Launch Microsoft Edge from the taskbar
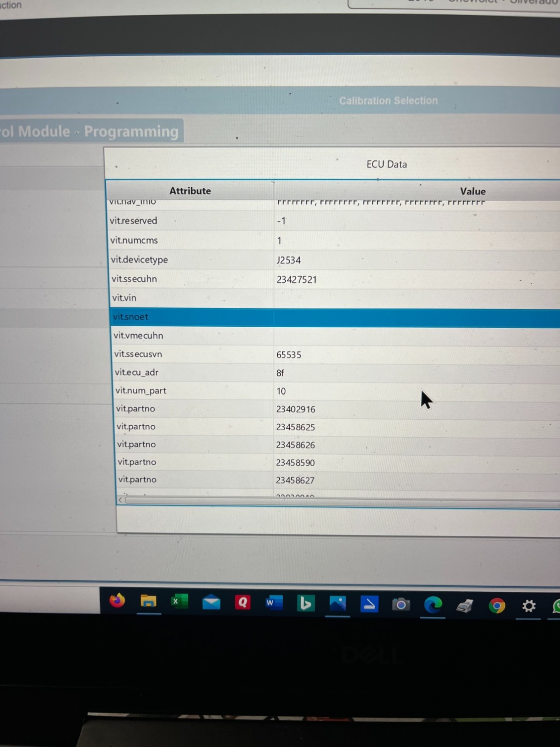Screen dimensions: 560x747 [x=433, y=605]
